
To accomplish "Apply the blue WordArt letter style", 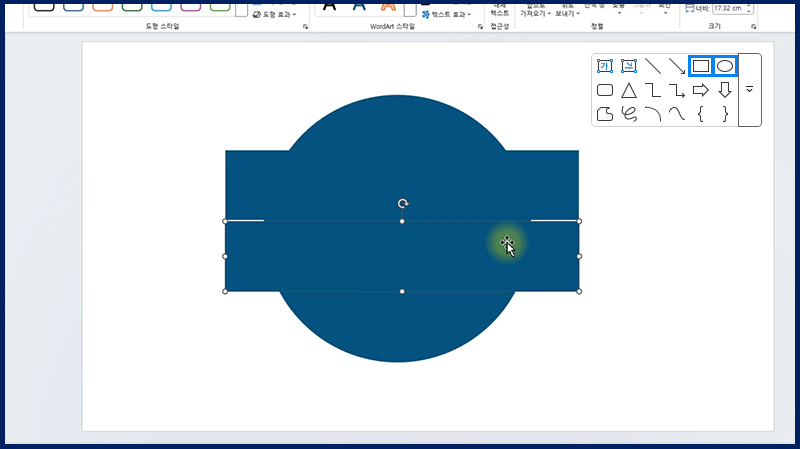I will pos(359,7).
